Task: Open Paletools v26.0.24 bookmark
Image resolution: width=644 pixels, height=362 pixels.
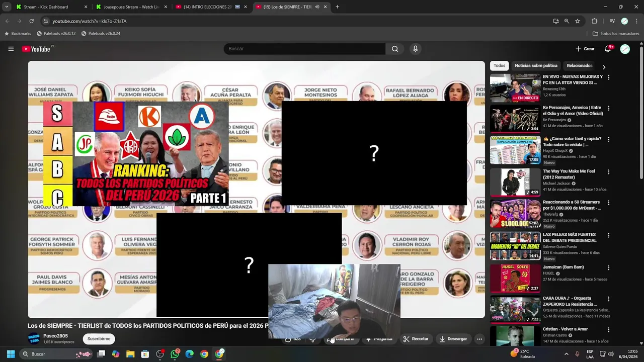Action: tap(101, 33)
